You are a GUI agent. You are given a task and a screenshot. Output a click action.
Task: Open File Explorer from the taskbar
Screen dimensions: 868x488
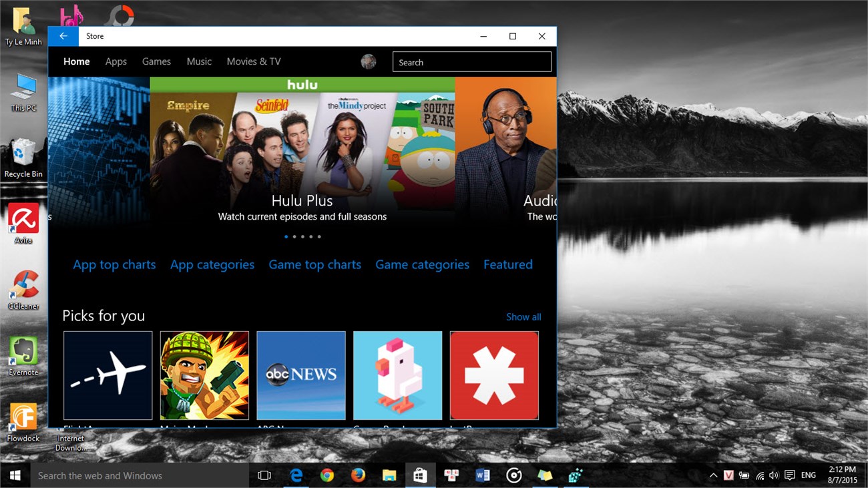(389, 475)
